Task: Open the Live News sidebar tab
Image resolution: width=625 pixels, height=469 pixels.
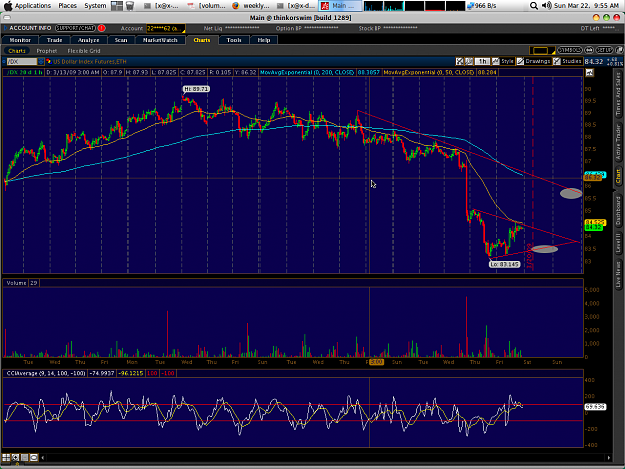Action: 619,274
